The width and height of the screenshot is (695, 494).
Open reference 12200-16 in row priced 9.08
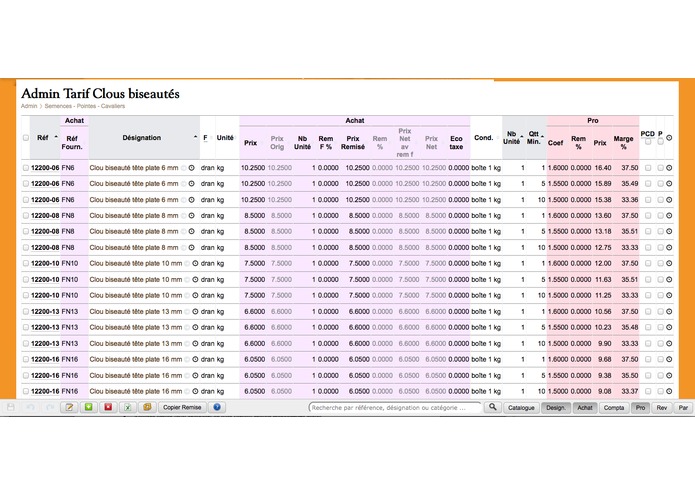click(x=45, y=391)
